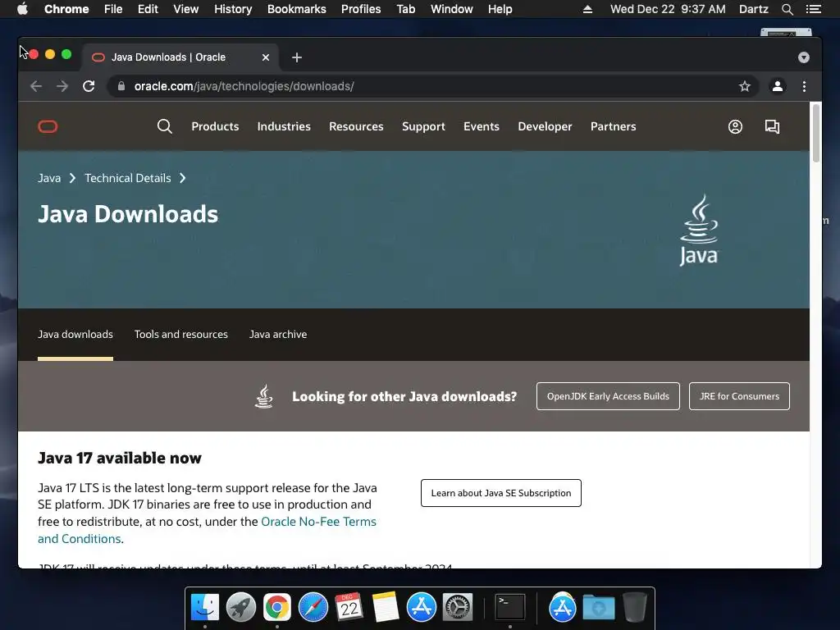The width and height of the screenshot is (840, 630).
Task: Expand the Support navigation menu
Action: (424, 126)
